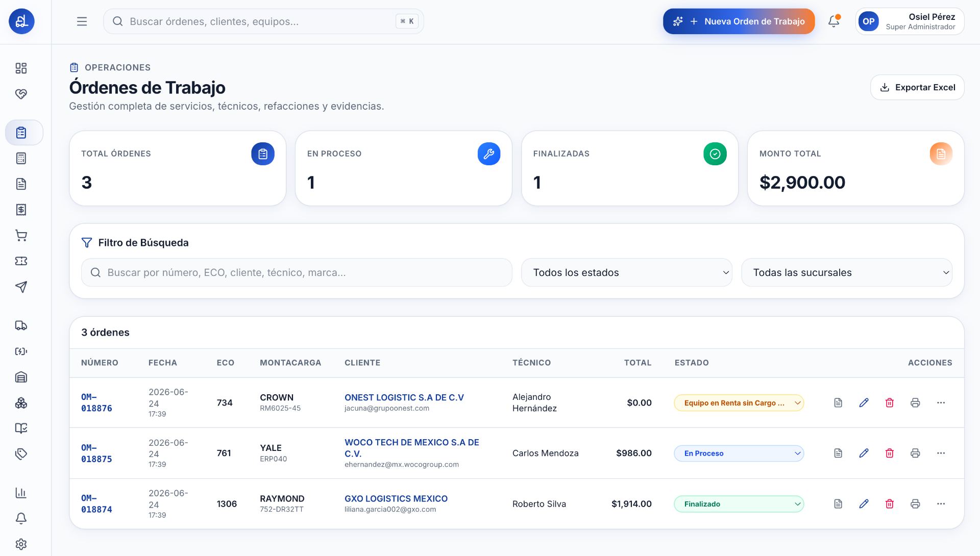Open the Todos los estados dropdown
The image size is (980, 556).
pyautogui.click(x=626, y=272)
